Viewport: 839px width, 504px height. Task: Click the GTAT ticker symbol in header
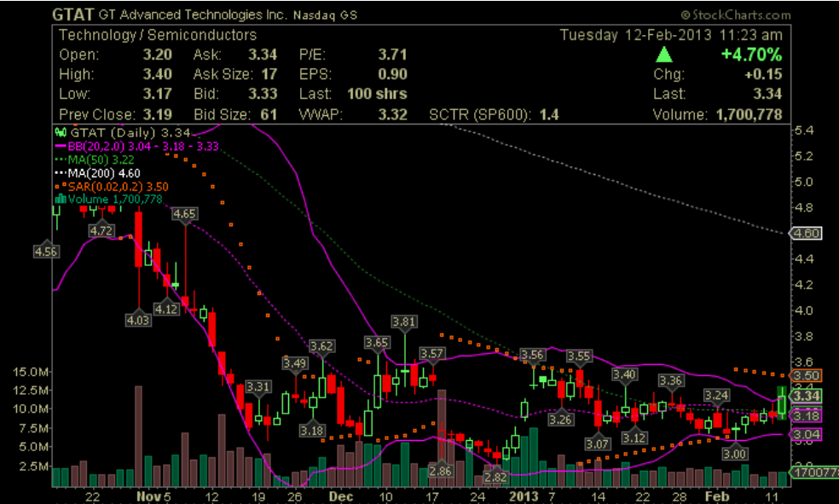73,15
